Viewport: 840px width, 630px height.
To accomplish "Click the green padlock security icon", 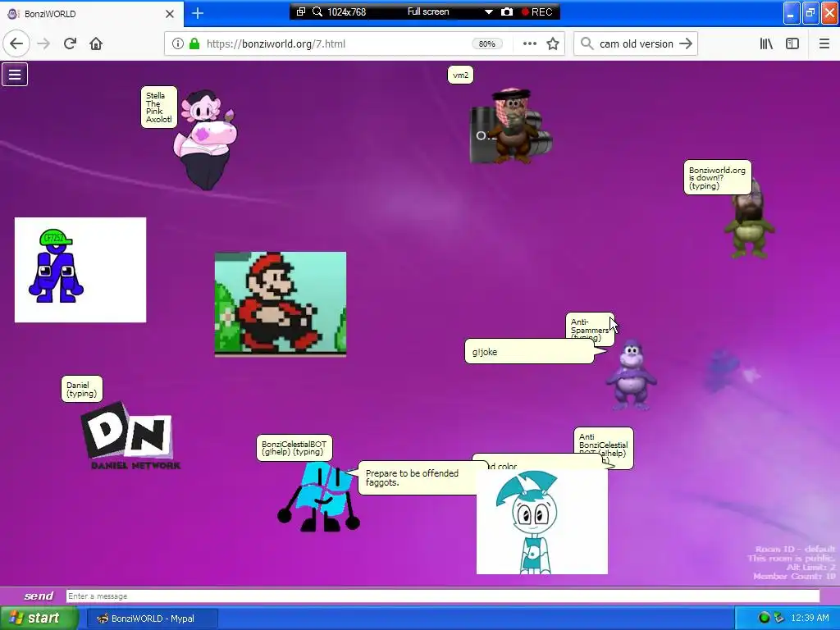I will [x=194, y=43].
